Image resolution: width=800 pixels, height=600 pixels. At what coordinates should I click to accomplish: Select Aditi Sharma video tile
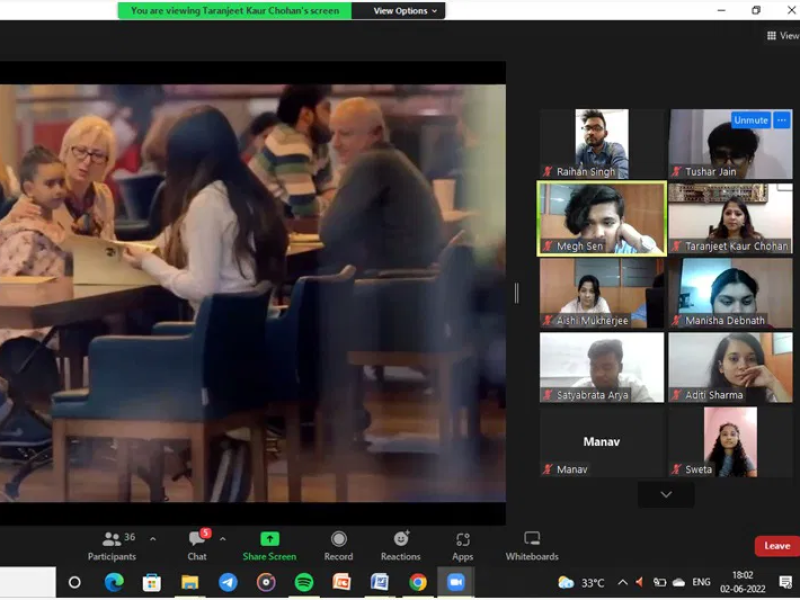click(x=731, y=367)
